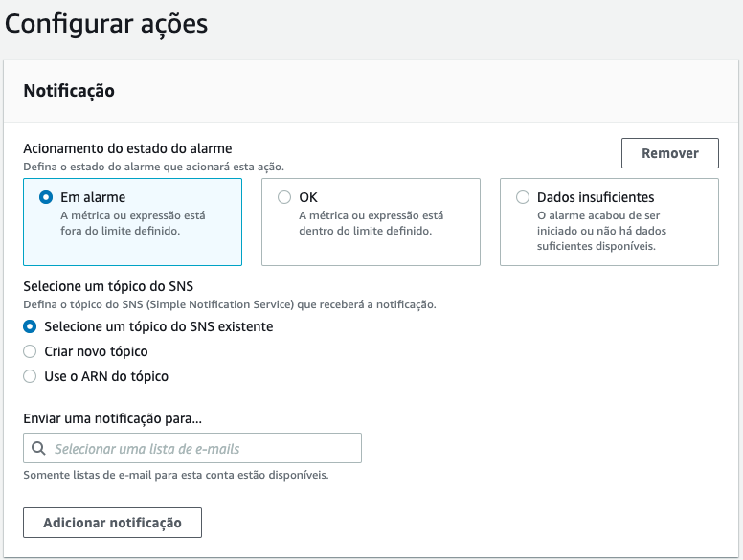This screenshot has height=560, width=743.
Task: Click the "suficientes disponíveis" description in the third card
Action: pos(597,246)
